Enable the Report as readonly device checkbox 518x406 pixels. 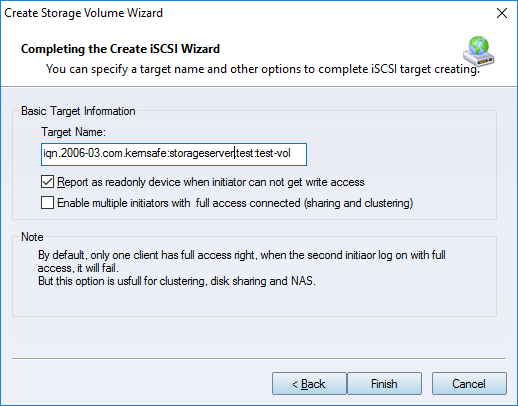click(47, 182)
